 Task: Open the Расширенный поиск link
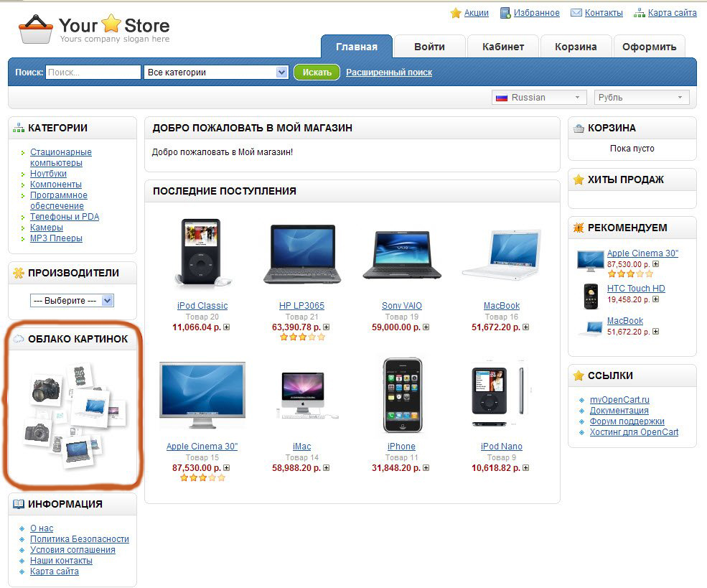(388, 72)
